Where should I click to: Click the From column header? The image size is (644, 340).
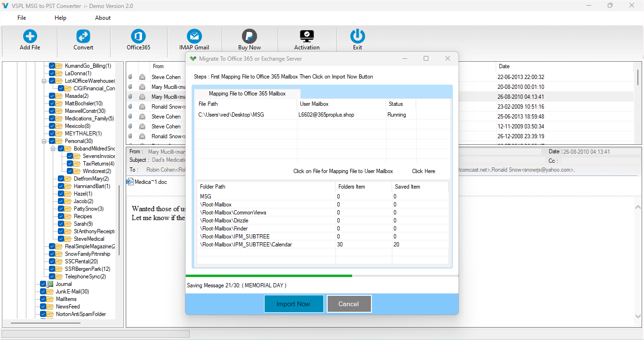[x=158, y=66]
